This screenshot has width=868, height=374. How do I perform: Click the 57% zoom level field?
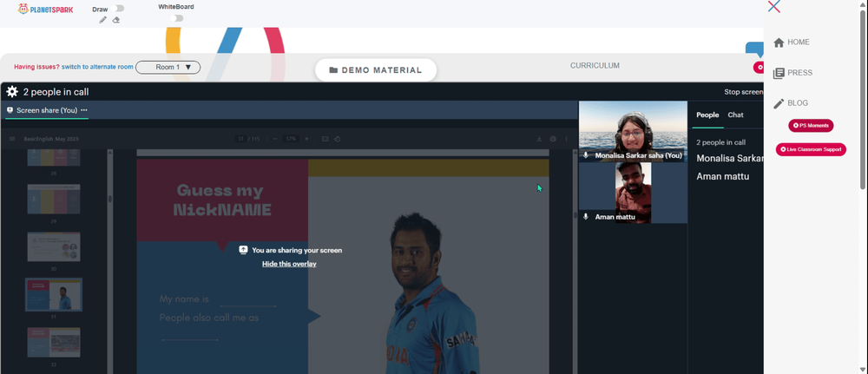click(291, 139)
